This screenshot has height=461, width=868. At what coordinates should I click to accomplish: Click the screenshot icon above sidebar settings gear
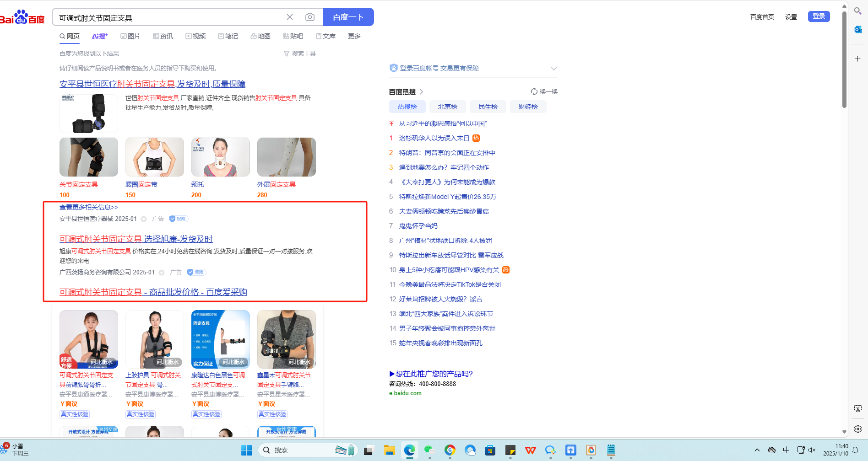858,408
